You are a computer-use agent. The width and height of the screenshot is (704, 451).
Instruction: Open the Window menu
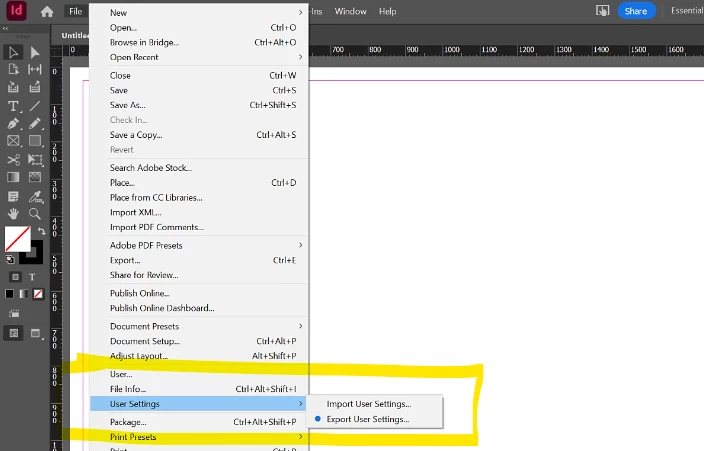click(350, 11)
